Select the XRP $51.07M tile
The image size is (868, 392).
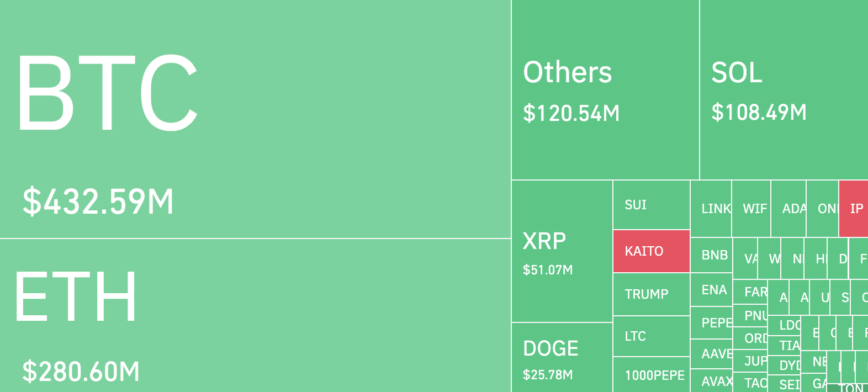click(x=562, y=252)
